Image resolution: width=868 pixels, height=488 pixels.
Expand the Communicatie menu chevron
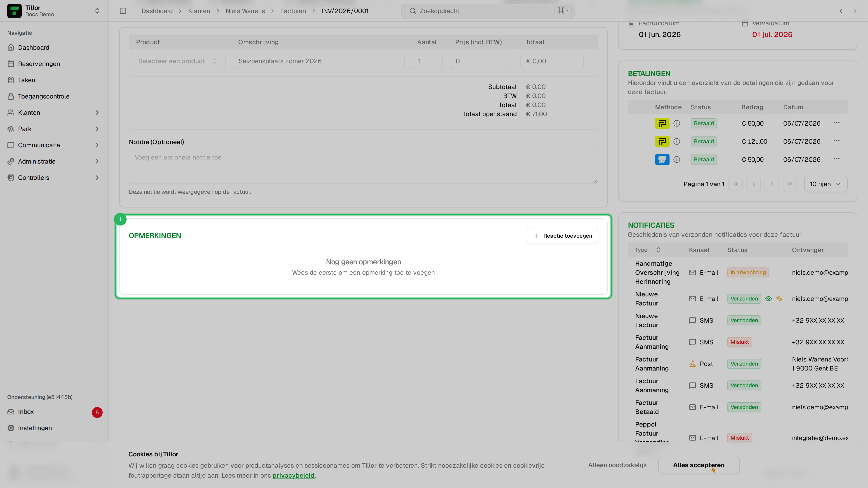coord(97,145)
